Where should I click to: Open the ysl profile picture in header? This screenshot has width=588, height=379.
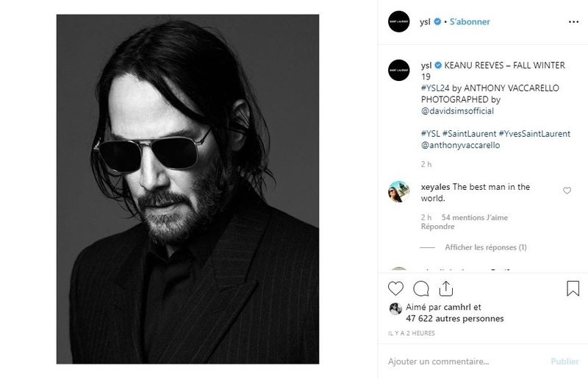point(398,21)
